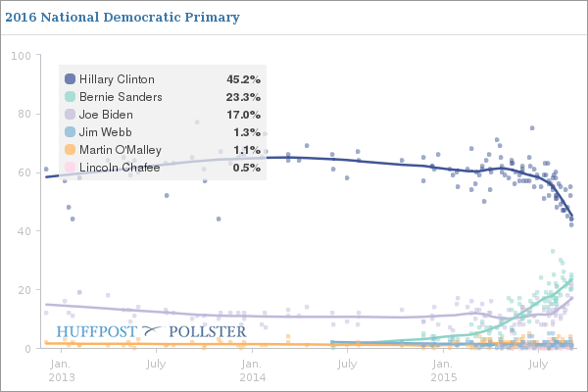
Task: Select the Bernie Sanders legend label
Action: (x=121, y=97)
